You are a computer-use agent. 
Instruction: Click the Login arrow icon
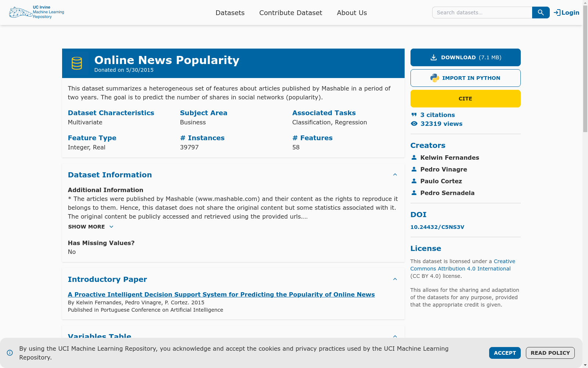point(557,13)
